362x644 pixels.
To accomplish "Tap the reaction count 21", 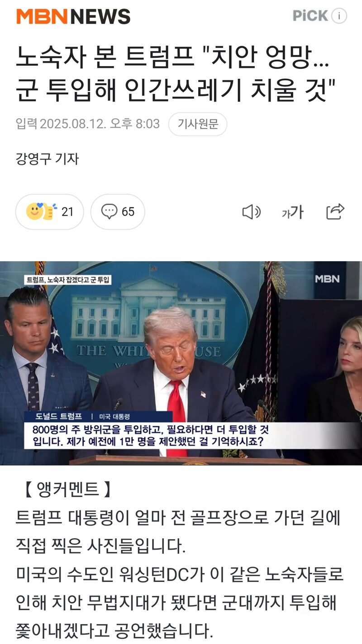I will [x=67, y=212].
